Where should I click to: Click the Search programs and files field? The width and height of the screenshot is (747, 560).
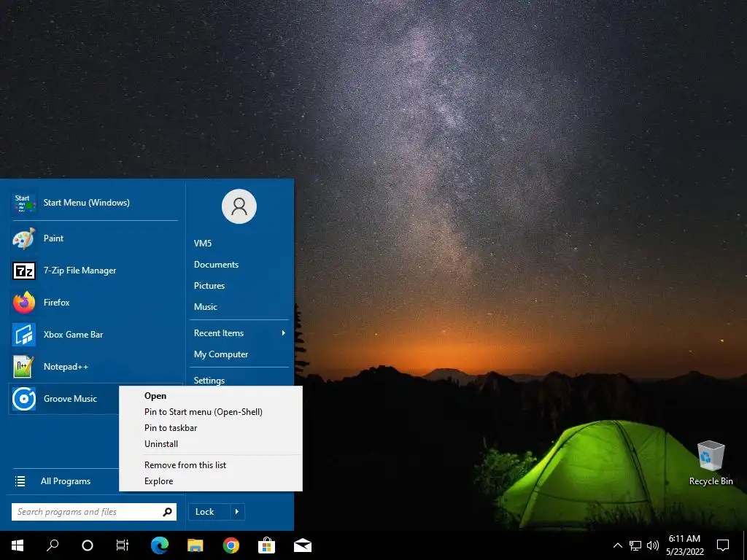click(x=94, y=512)
